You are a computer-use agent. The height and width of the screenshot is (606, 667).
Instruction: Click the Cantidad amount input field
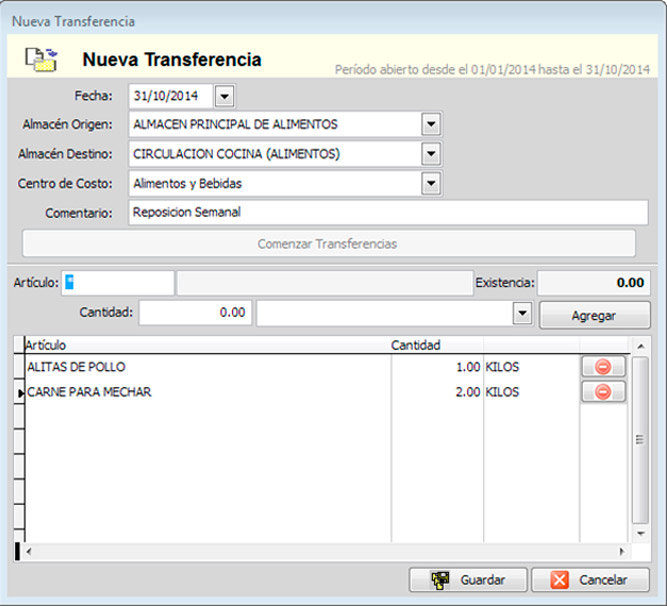[x=195, y=313]
